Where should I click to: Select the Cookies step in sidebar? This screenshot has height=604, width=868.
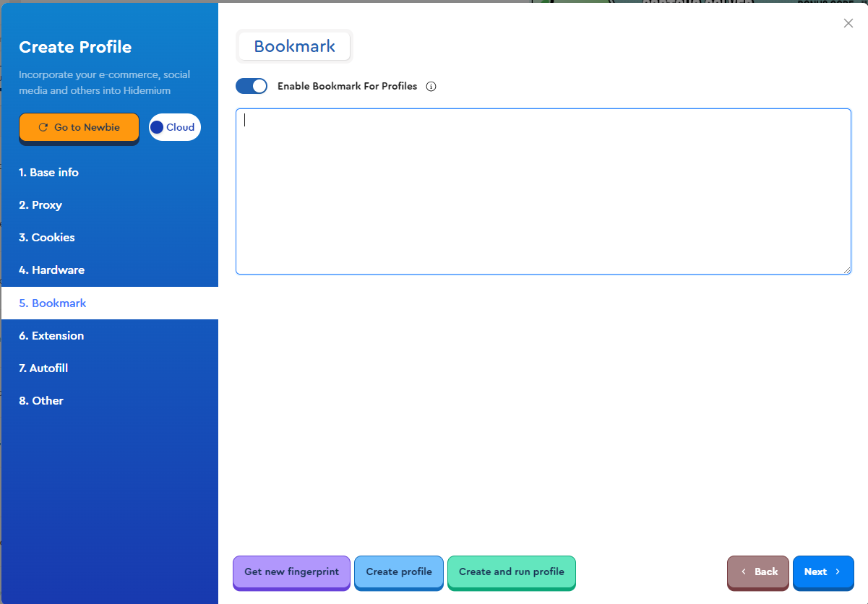pos(47,238)
